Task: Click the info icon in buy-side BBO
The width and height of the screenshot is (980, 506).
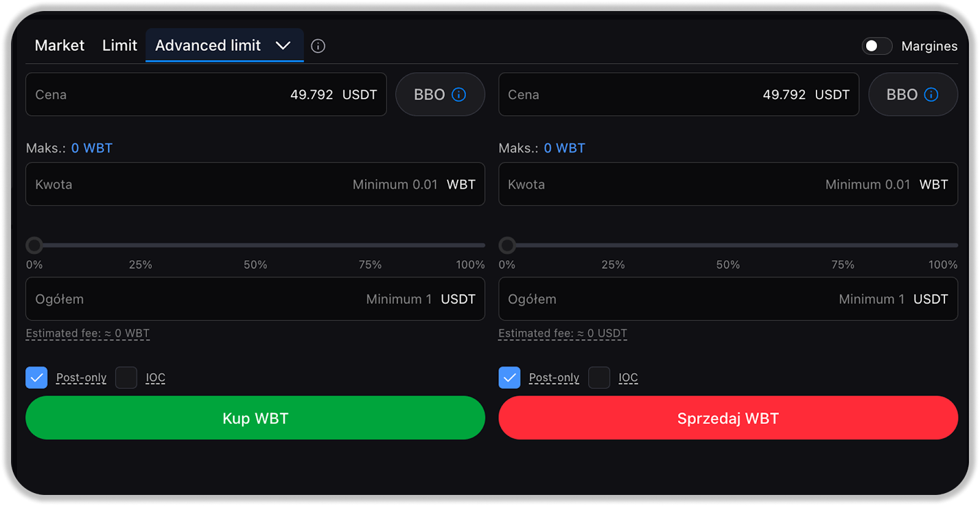Action: [x=459, y=94]
